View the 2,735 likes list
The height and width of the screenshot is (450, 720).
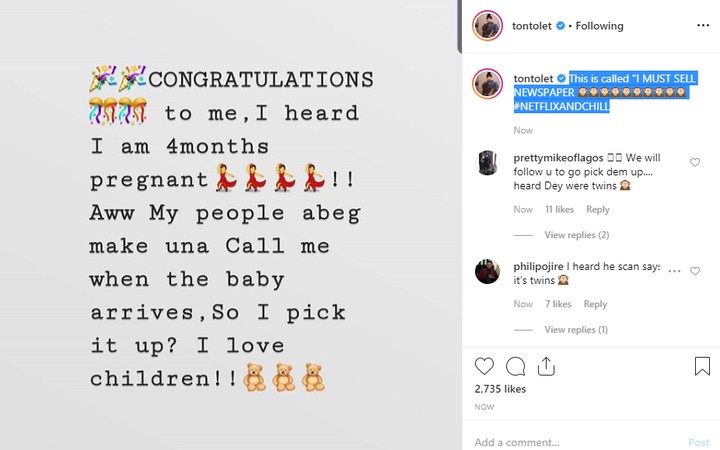point(500,389)
